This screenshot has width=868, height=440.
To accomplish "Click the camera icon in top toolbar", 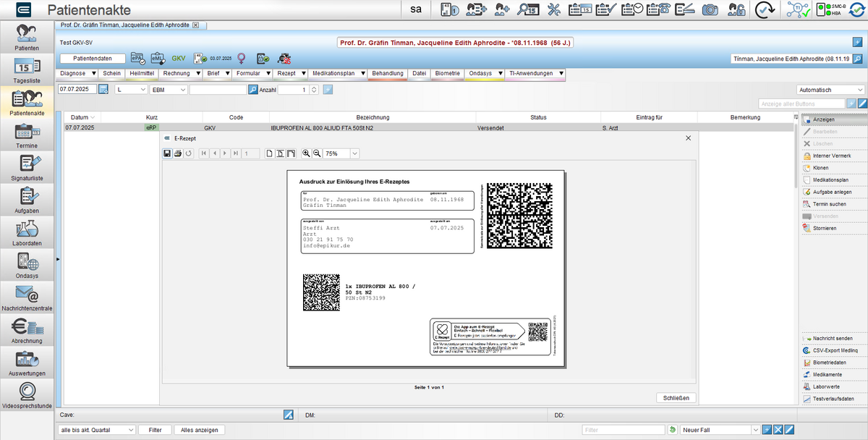I will tap(711, 9).
